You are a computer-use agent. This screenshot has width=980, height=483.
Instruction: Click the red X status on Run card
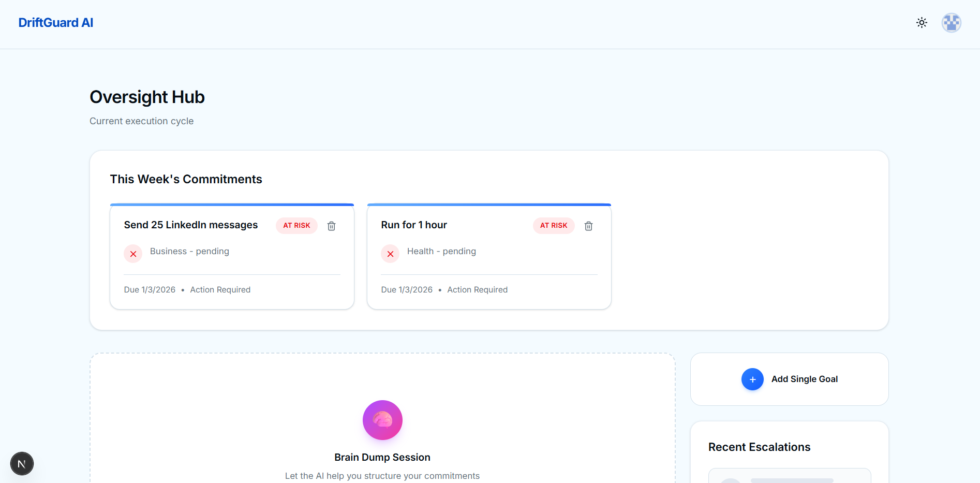tap(391, 254)
